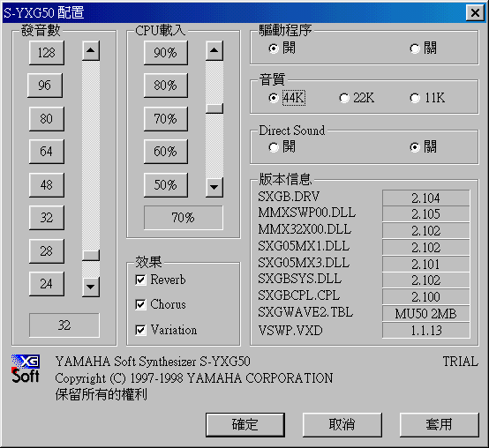Select 44K sound quality

(x=287, y=98)
